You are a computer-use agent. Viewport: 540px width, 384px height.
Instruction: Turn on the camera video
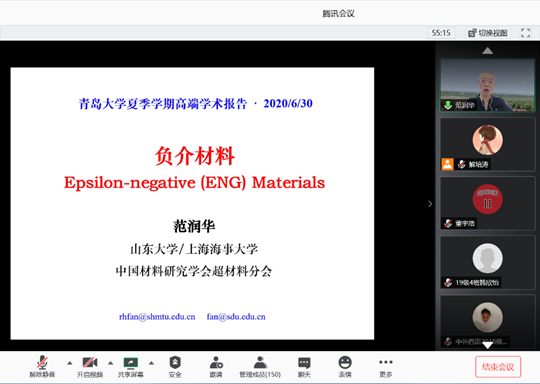(90, 366)
